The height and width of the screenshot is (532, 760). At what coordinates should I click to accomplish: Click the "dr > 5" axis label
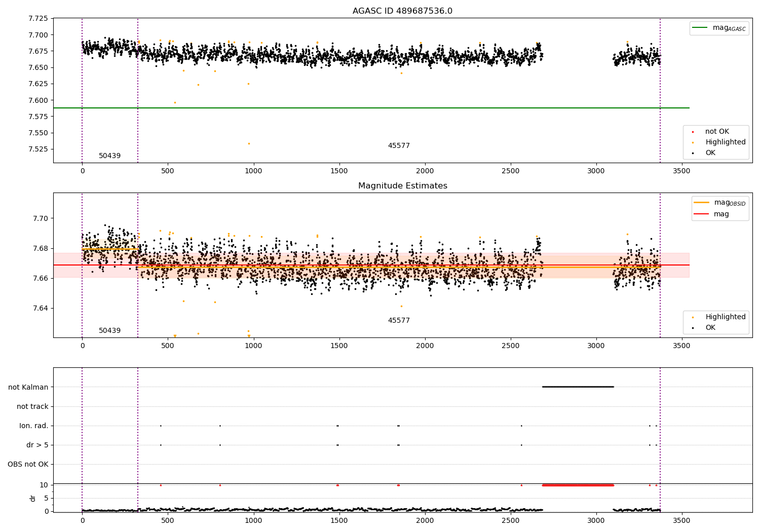37,445
